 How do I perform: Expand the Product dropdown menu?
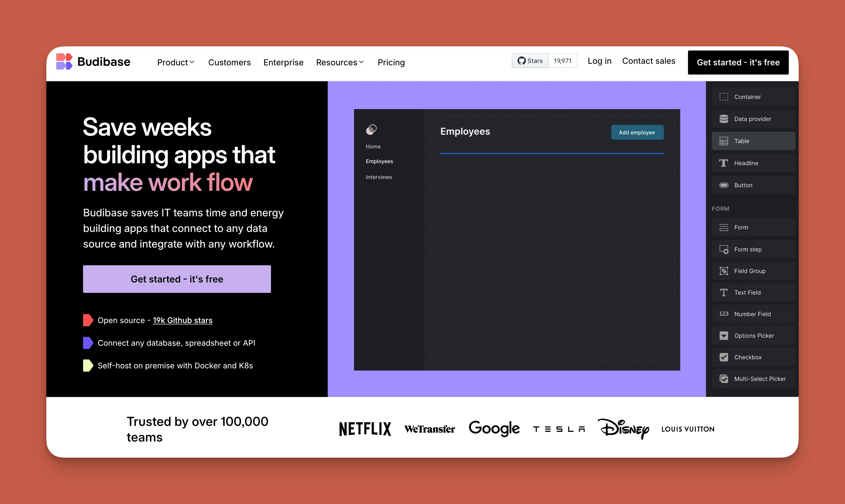click(x=176, y=62)
